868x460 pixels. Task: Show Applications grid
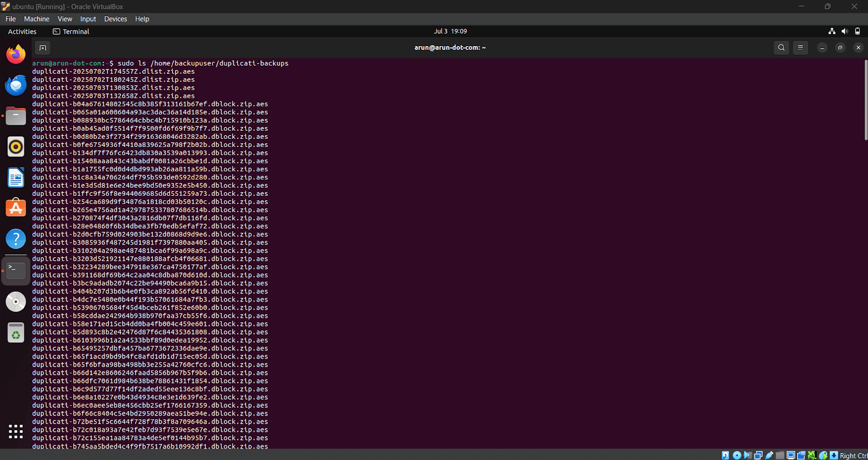[x=16, y=432]
